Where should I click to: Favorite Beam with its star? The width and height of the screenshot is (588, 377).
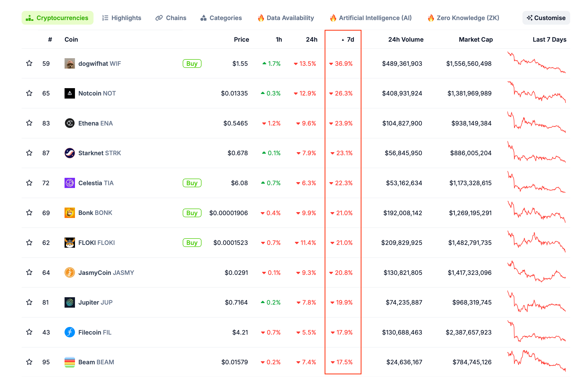[x=29, y=362]
